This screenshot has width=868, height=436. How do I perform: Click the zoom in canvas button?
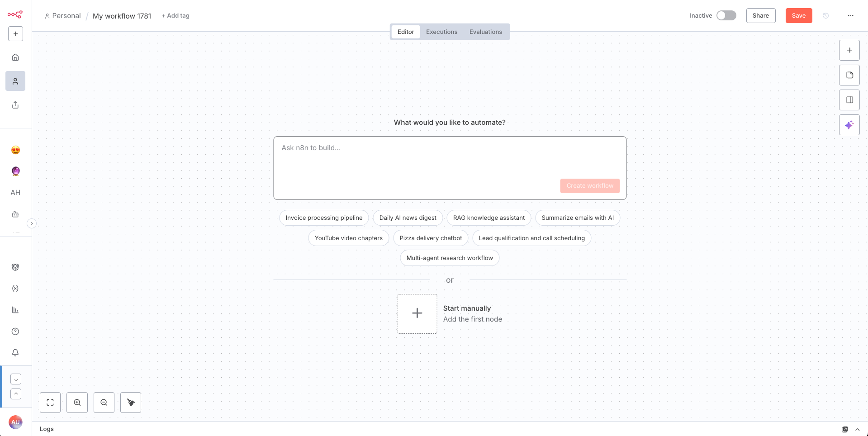(x=77, y=403)
